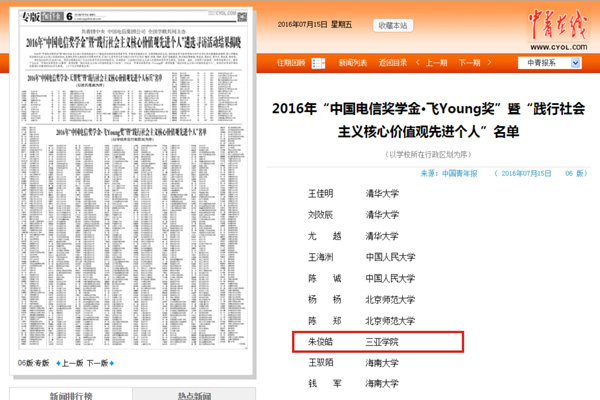The width and height of the screenshot is (600, 400).
Task: Go to 上一期 issue
Action: tap(437, 63)
